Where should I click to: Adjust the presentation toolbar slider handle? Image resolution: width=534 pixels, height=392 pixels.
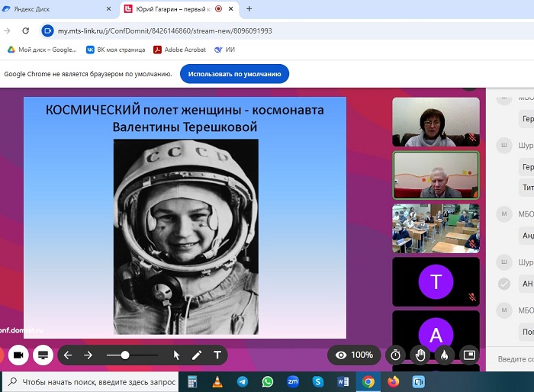click(x=125, y=355)
